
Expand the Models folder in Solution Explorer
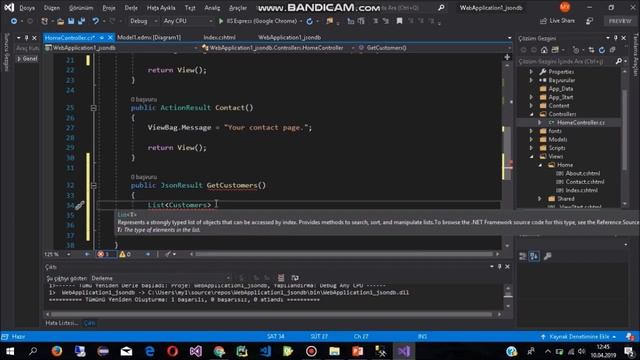coord(531,140)
